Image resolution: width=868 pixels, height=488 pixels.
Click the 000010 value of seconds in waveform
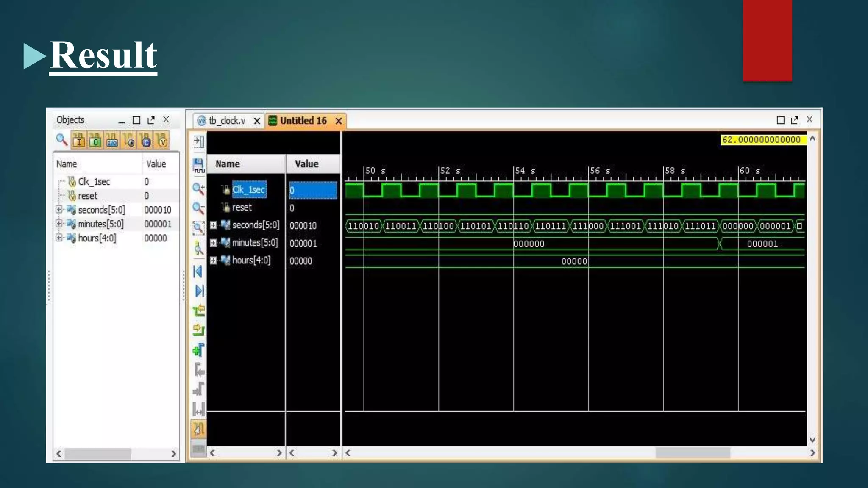[303, 226]
